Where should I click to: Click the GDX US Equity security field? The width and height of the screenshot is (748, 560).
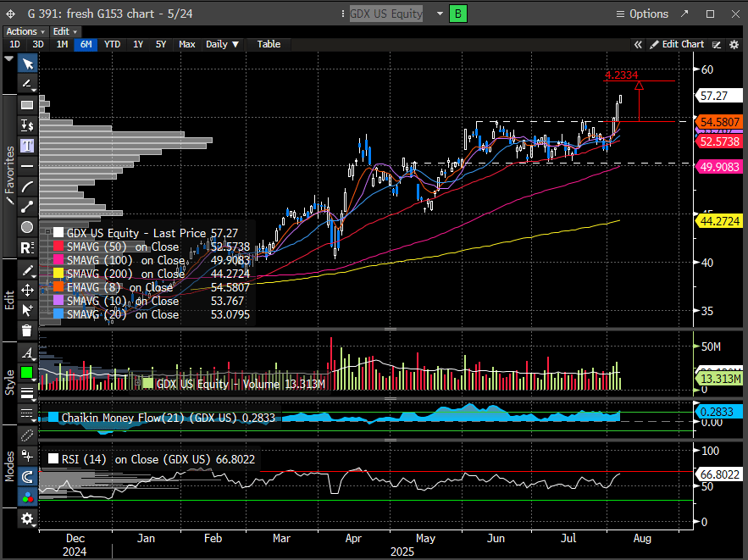(386, 14)
